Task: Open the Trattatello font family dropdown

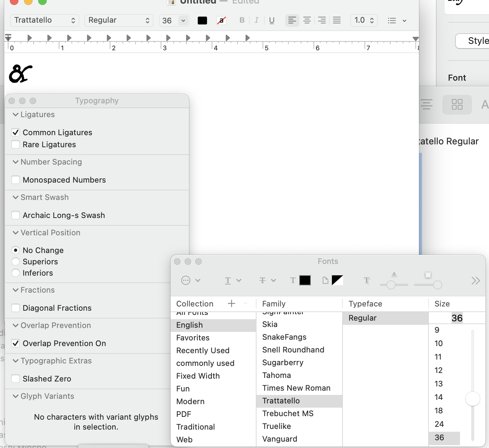Action: pos(45,20)
